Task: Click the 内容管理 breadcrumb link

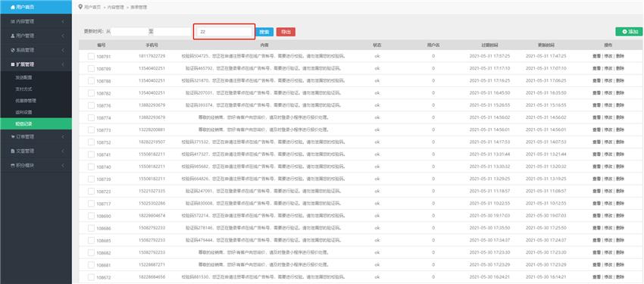Action: [x=115, y=7]
